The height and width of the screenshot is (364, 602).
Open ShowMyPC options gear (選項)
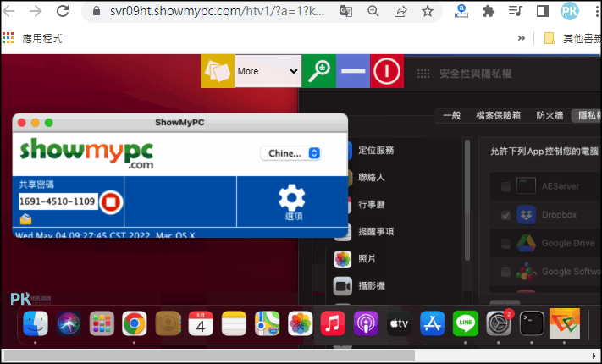click(x=292, y=202)
